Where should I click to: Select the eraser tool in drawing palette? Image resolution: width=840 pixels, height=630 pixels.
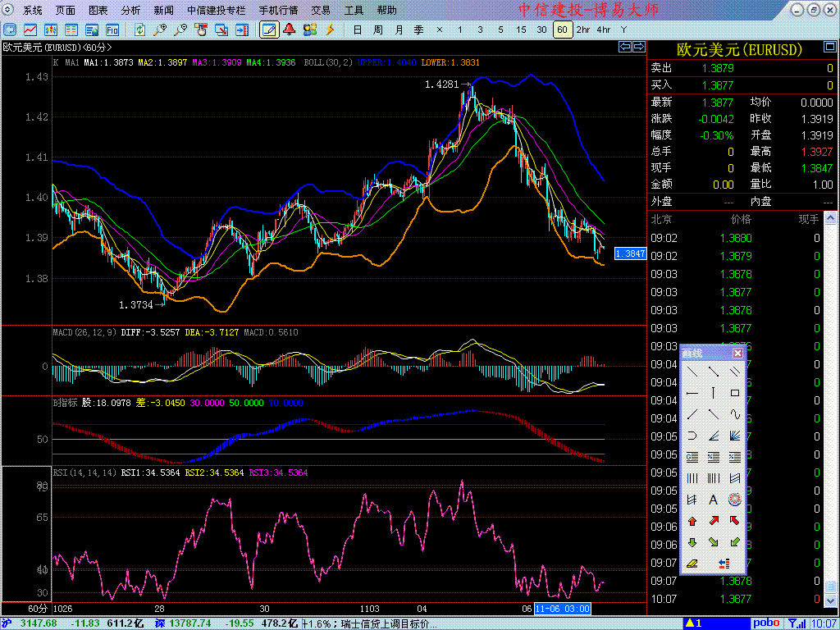pos(692,564)
